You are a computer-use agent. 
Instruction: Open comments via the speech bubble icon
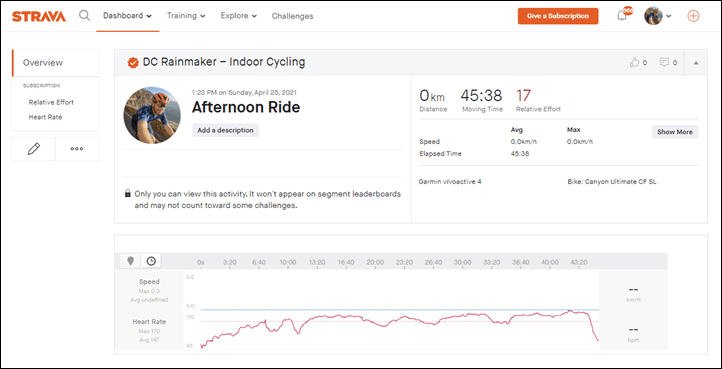(x=664, y=62)
